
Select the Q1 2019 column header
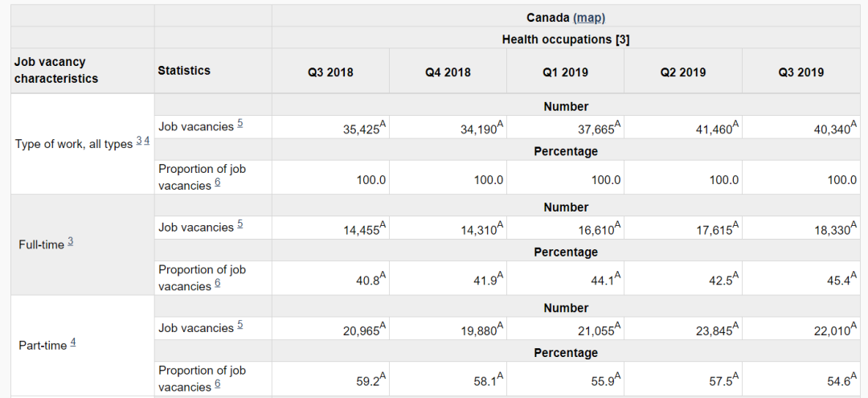[x=565, y=72]
